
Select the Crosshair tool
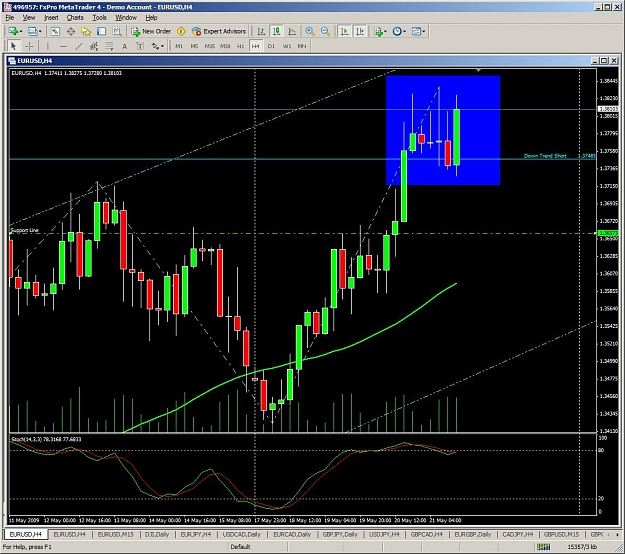tap(29, 46)
